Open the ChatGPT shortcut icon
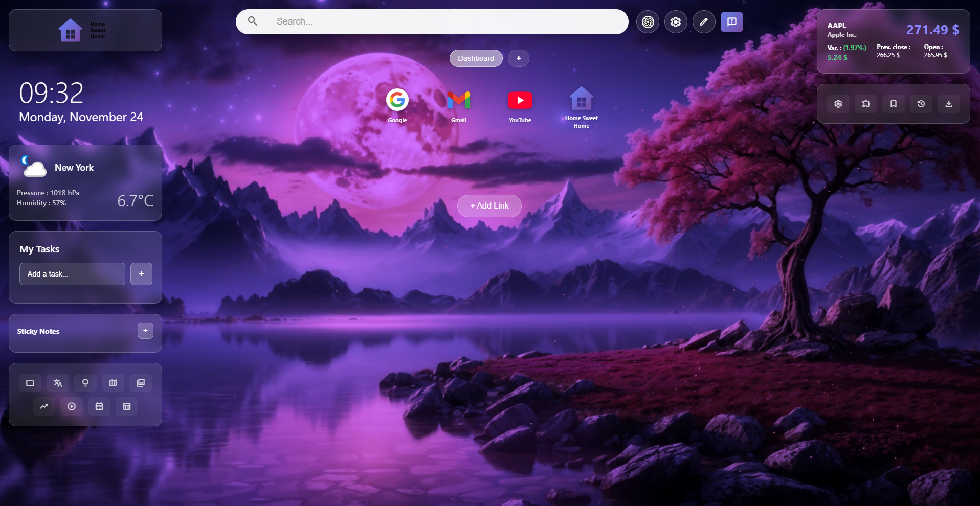The width and height of the screenshot is (980, 506). [648, 22]
